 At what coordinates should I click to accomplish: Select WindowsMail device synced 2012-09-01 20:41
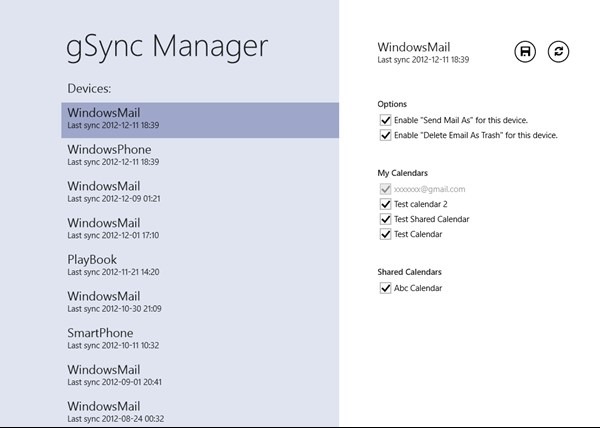pyautogui.click(x=200, y=375)
